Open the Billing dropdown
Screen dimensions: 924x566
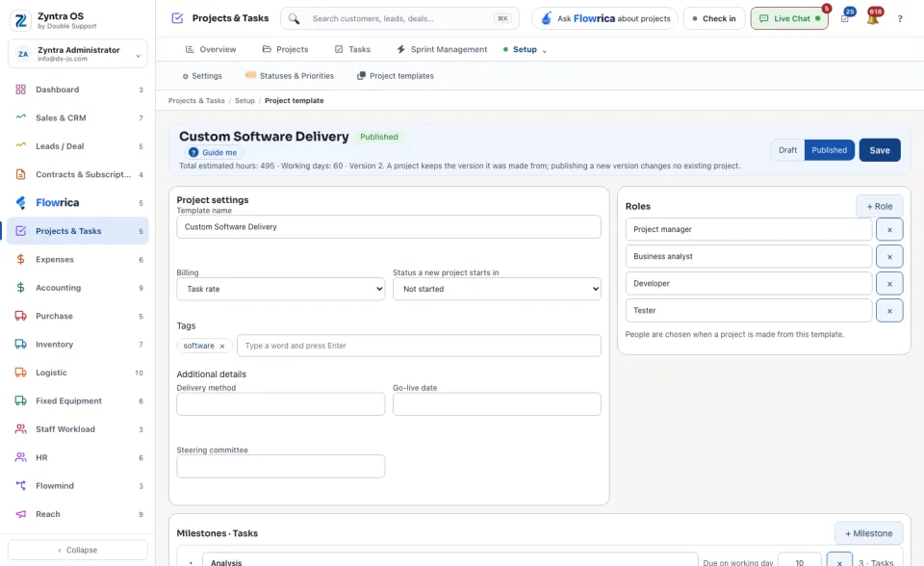[x=280, y=289]
